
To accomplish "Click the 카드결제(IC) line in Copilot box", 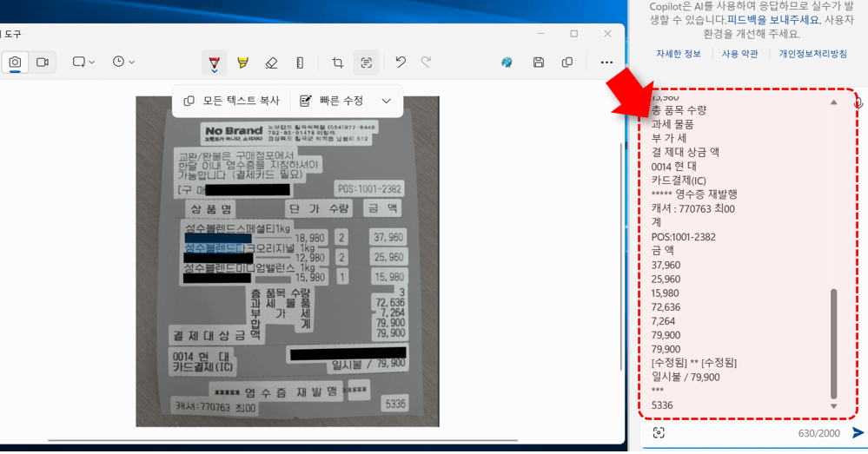I will 679,181.
